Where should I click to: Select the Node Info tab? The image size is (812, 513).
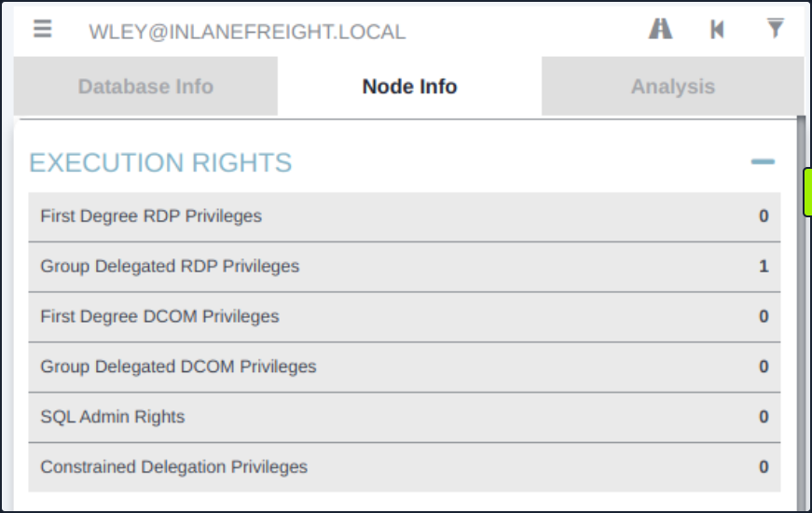(409, 87)
